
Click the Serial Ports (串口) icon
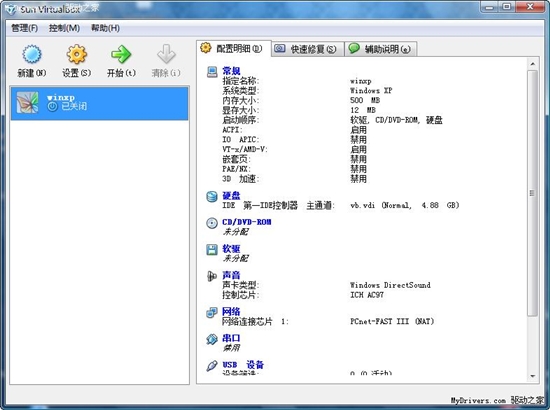click(212, 339)
